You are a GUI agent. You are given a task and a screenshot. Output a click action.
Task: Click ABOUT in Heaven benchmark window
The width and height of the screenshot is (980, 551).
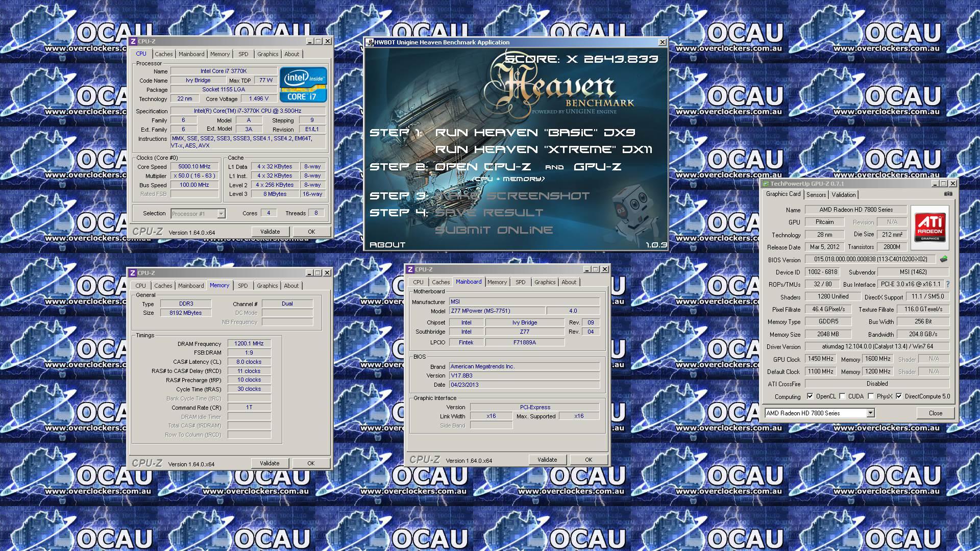[387, 245]
